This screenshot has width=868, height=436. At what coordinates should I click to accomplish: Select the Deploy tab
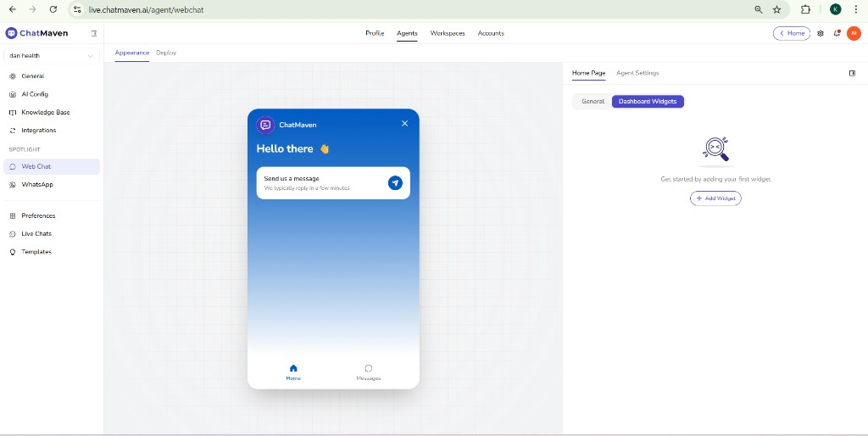click(x=166, y=53)
